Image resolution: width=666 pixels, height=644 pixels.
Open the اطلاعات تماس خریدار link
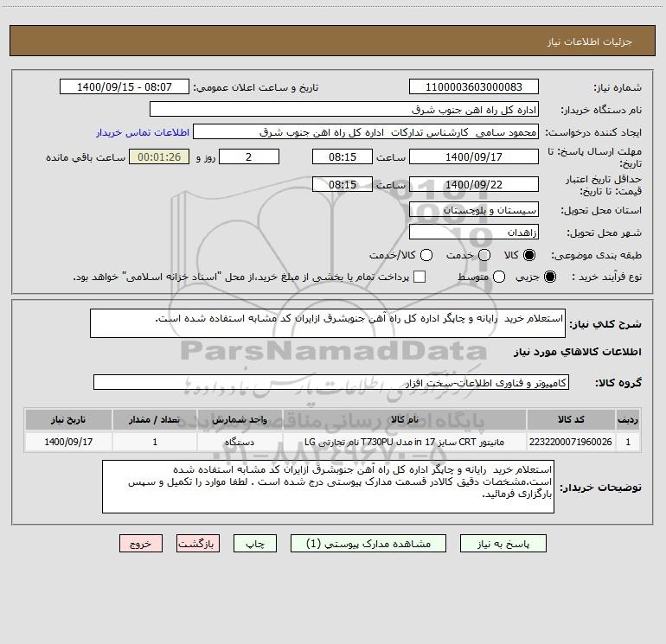tap(143, 132)
